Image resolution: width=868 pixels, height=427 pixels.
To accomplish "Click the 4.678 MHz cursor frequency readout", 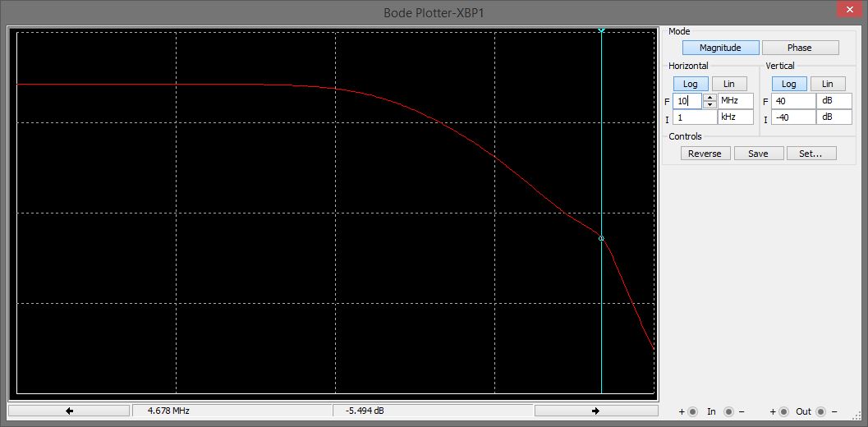I will tap(232, 411).
